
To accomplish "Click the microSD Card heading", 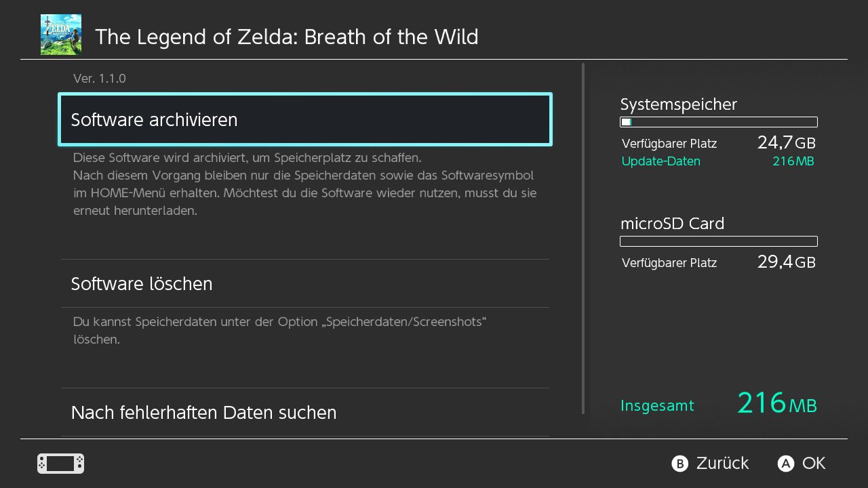I will click(672, 224).
